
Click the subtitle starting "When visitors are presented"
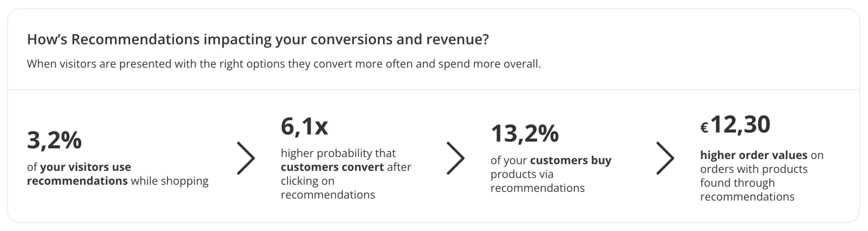[284, 64]
